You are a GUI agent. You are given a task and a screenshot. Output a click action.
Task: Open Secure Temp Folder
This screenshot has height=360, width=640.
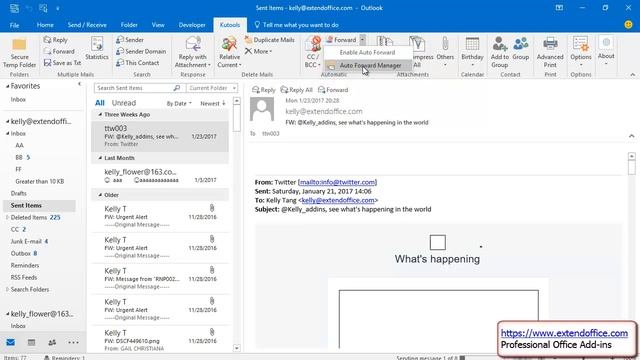19,53
